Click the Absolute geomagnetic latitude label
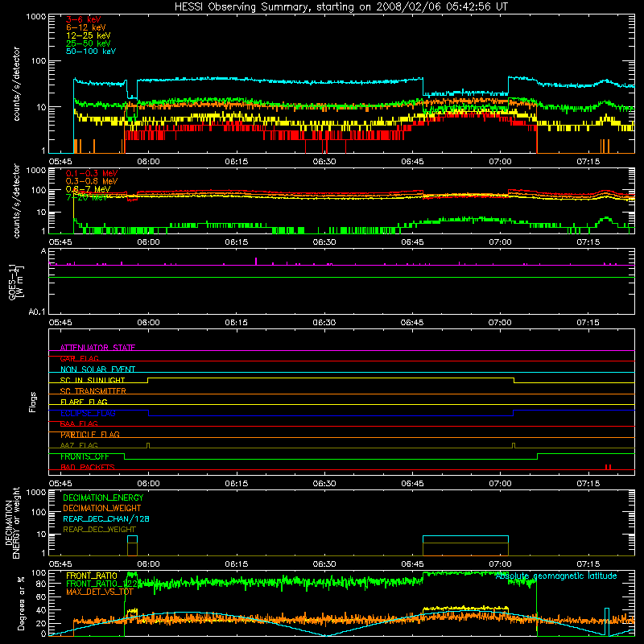 point(556,576)
